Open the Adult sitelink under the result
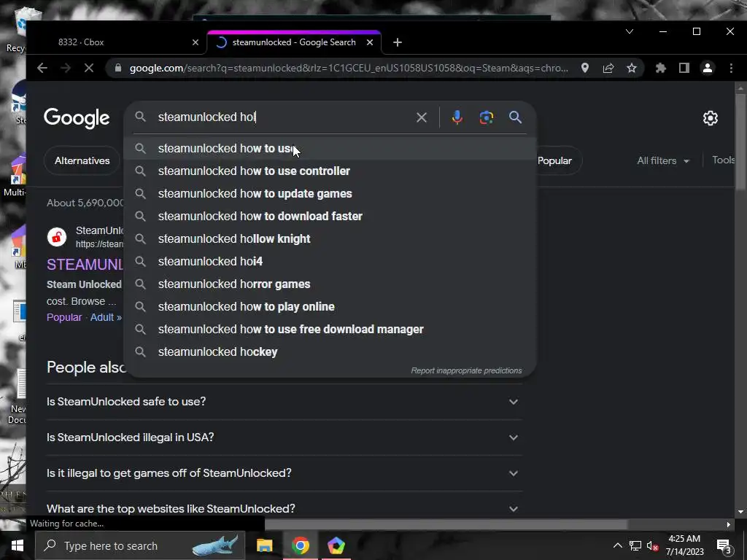The width and height of the screenshot is (747, 560). click(x=106, y=317)
